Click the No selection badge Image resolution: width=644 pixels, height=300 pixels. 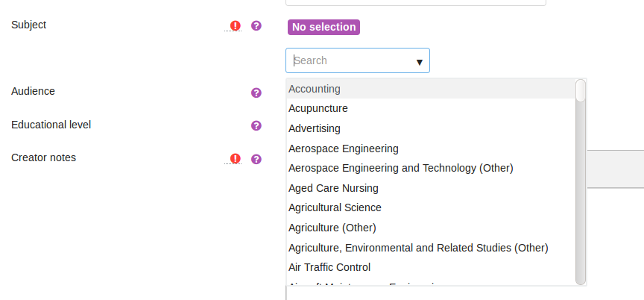[x=323, y=27]
